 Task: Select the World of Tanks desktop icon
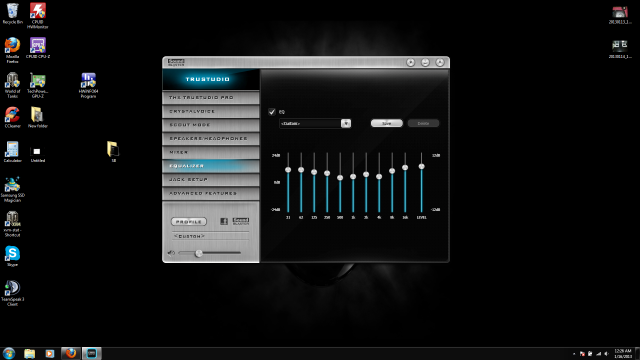(x=13, y=85)
